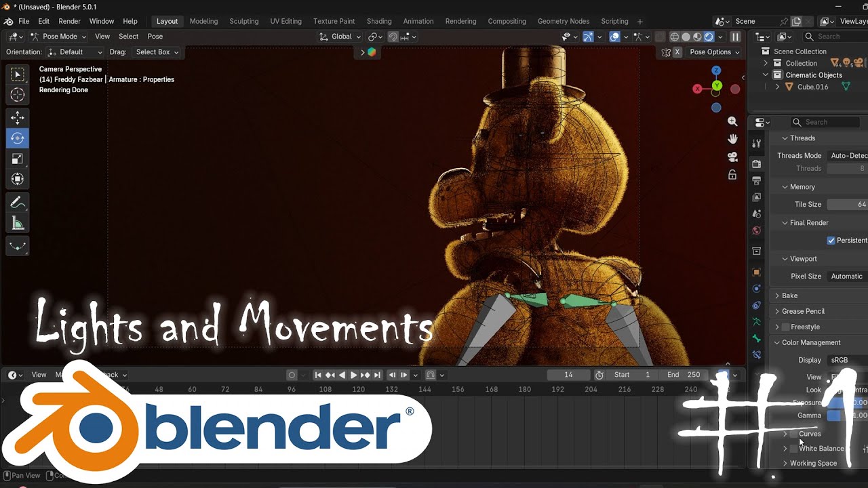Expand Cube.016 in the outliner
The image size is (868, 488).
[777, 87]
